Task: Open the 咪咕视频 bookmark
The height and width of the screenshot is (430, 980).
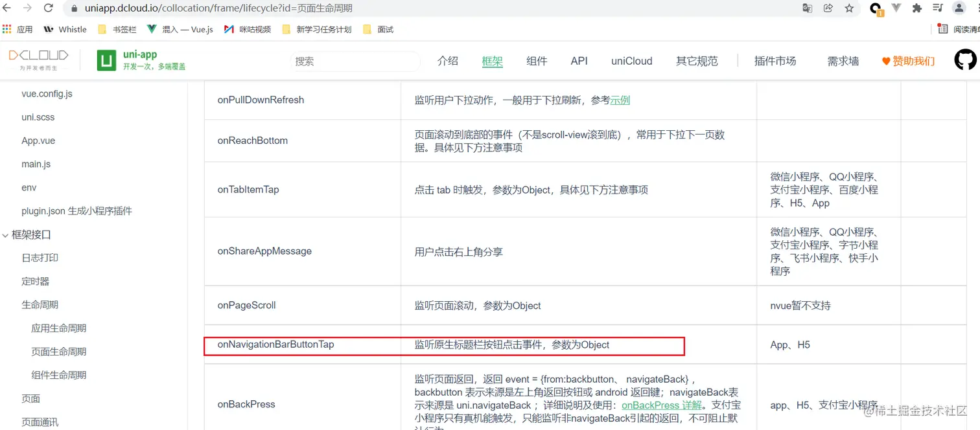Action: point(248,29)
